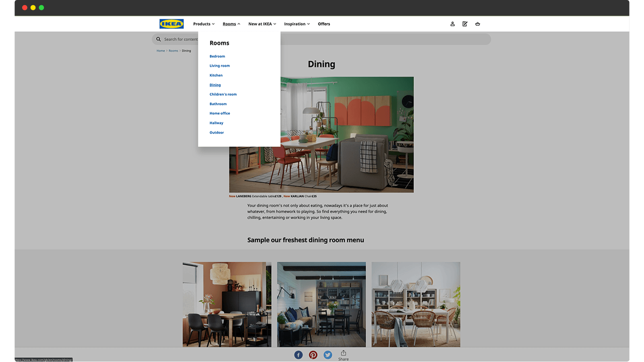Click the yellow minimize window button
The image size is (644, 362).
33,8
